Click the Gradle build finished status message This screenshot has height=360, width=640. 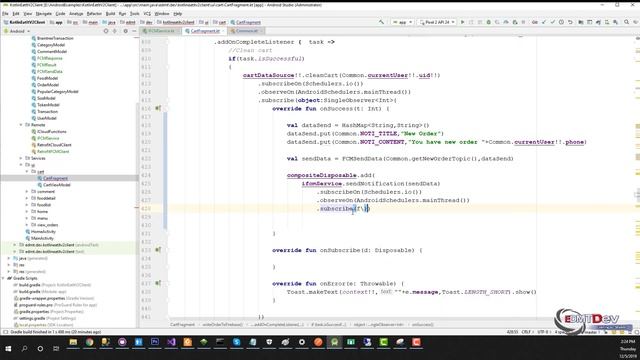[x=56, y=332]
